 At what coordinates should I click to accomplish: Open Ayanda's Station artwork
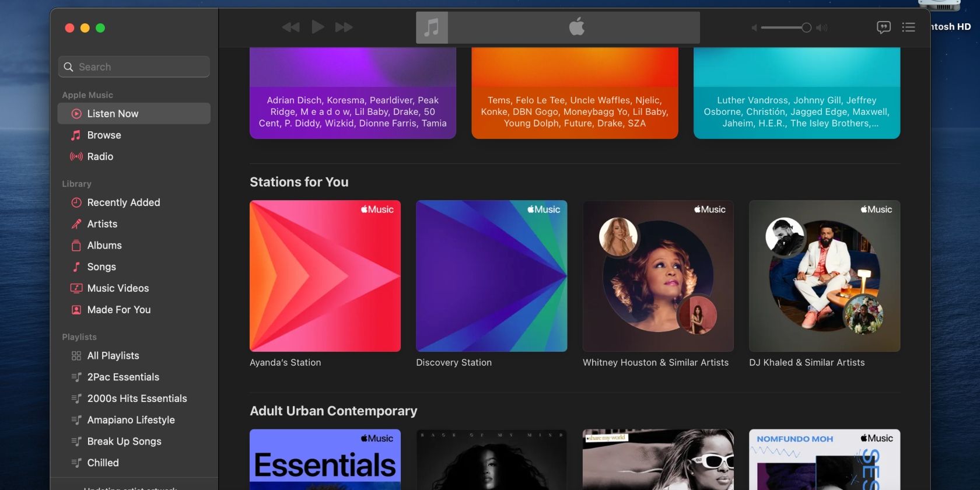tap(325, 276)
